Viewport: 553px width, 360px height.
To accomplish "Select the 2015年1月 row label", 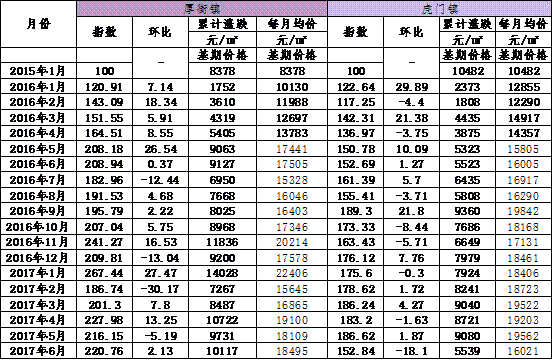I will (x=38, y=71).
